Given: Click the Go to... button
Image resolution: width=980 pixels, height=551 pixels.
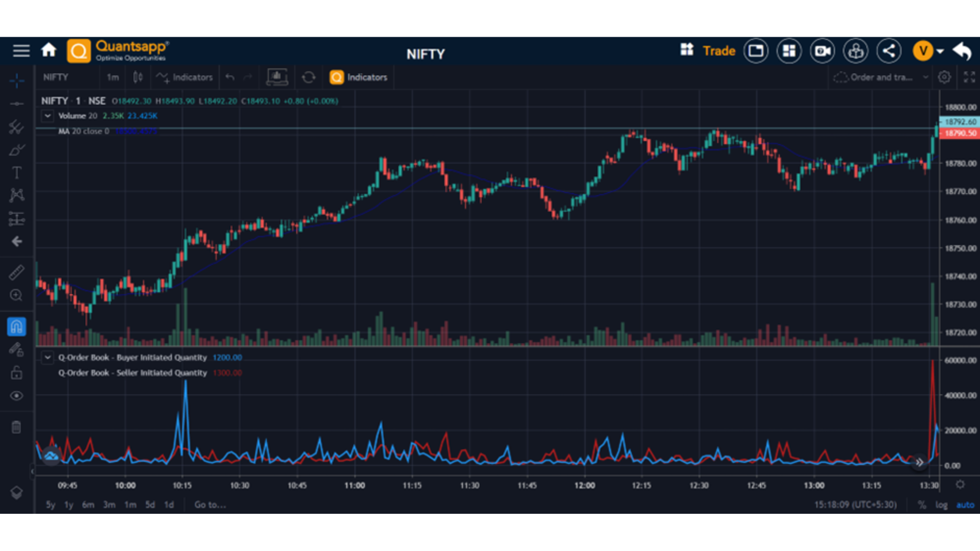Looking at the screenshot, I should tap(210, 505).
